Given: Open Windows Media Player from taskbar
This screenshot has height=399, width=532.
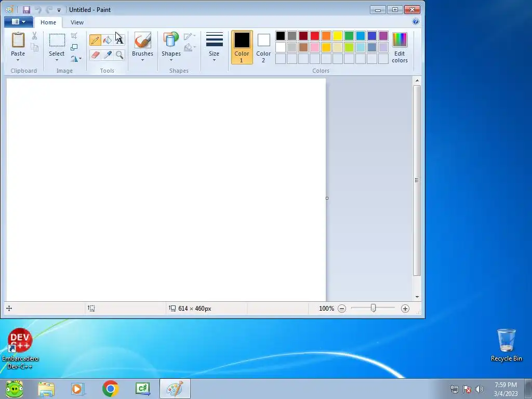Looking at the screenshot, I should pyautogui.click(x=78, y=389).
